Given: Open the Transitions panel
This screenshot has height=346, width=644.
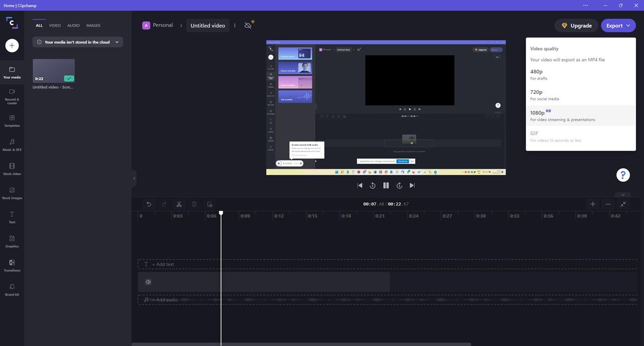Looking at the screenshot, I should [11, 266].
